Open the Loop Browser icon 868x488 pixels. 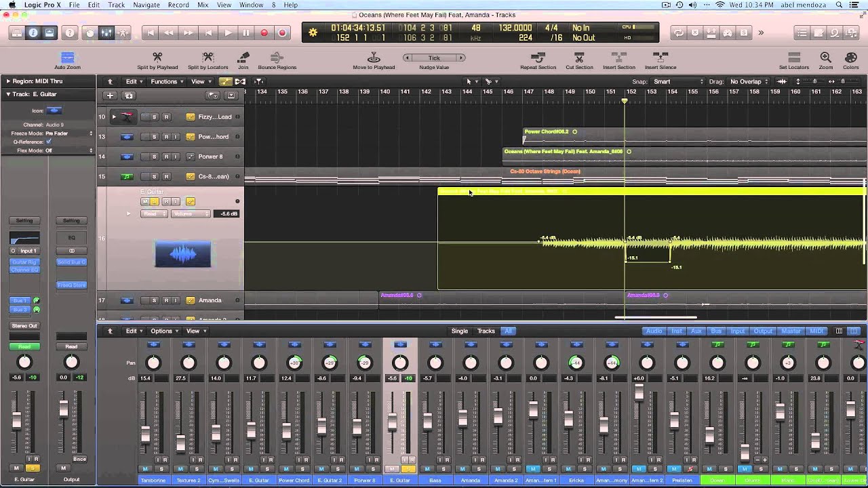835,33
